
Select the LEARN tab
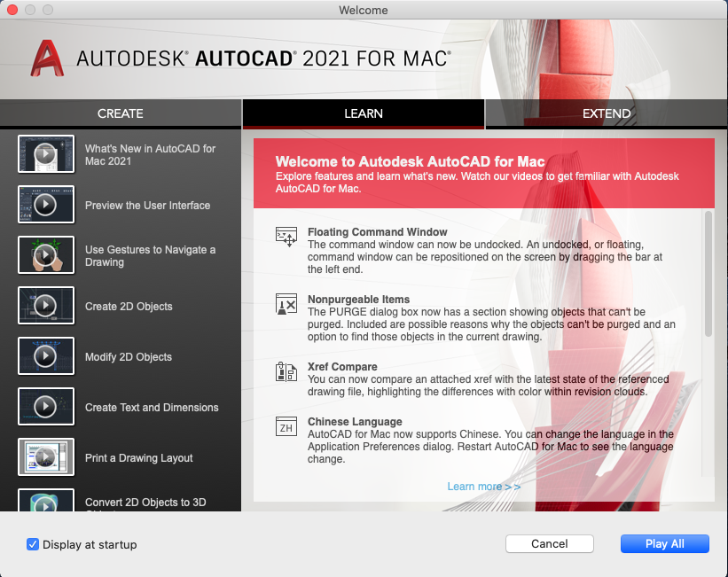364,113
